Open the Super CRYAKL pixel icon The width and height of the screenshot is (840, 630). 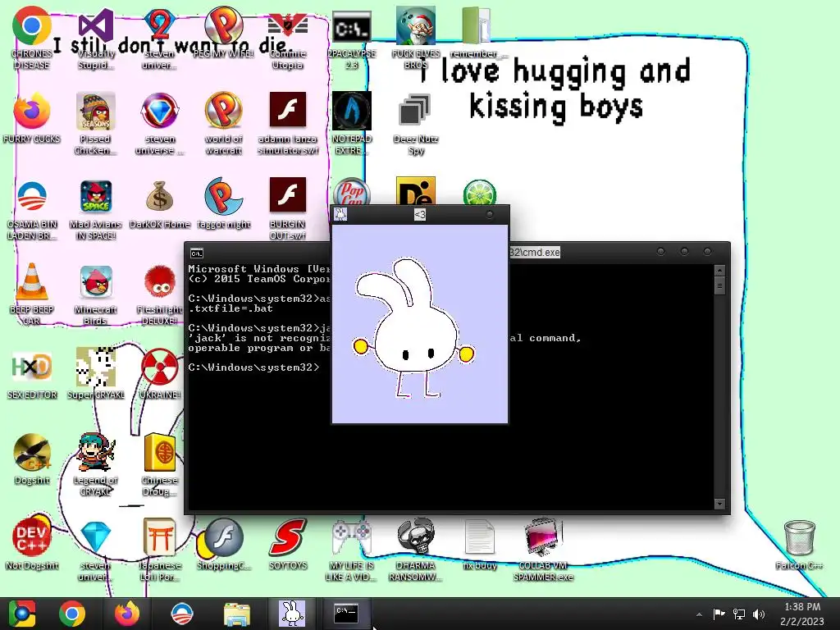[x=96, y=367]
